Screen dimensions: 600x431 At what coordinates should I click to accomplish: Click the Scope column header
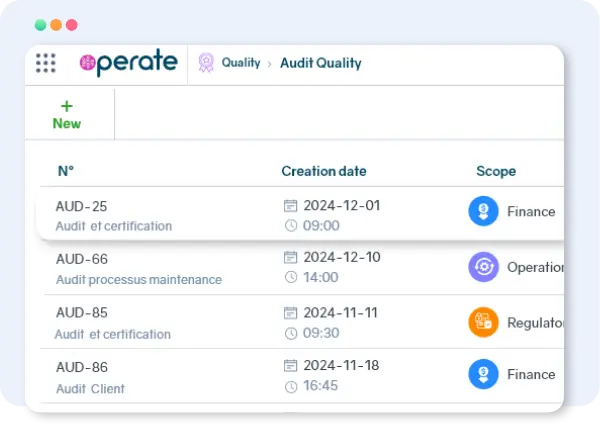tap(495, 171)
